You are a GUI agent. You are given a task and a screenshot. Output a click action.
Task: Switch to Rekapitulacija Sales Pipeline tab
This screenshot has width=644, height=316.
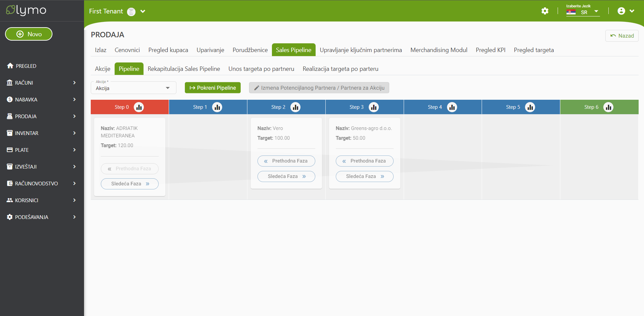click(184, 69)
